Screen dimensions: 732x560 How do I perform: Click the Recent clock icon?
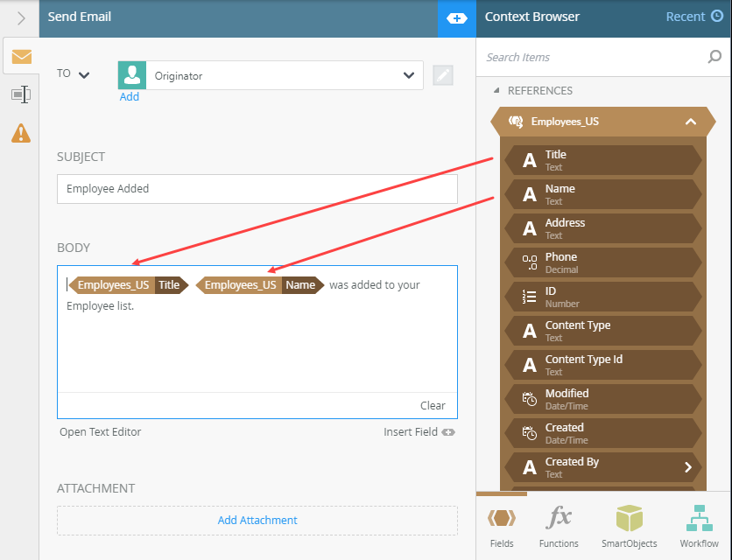click(716, 17)
